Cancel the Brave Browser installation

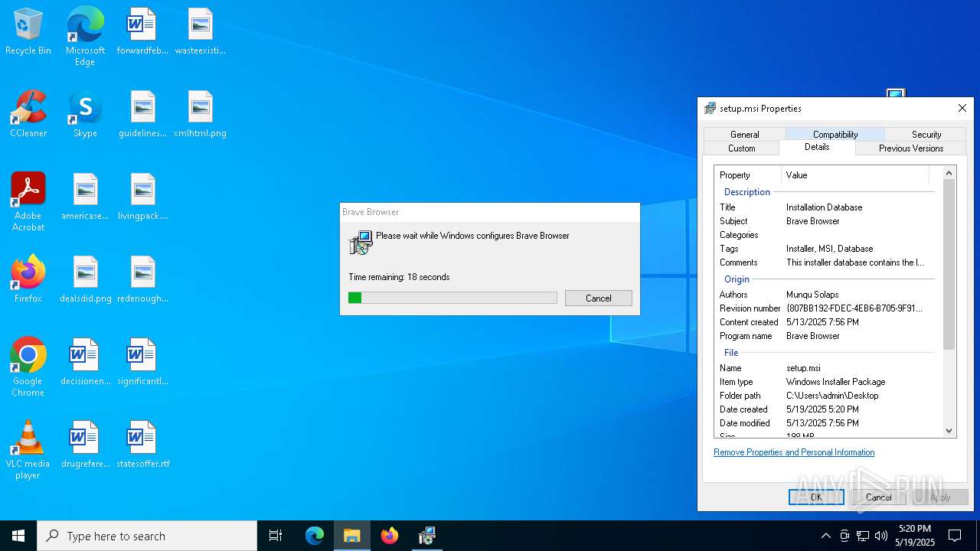click(x=599, y=298)
